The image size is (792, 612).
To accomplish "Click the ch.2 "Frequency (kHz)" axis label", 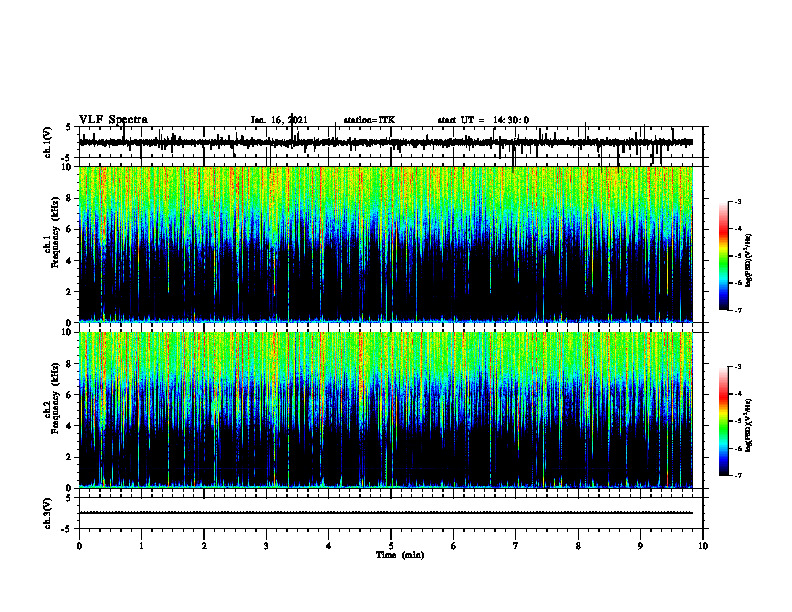I will click(55, 398).
